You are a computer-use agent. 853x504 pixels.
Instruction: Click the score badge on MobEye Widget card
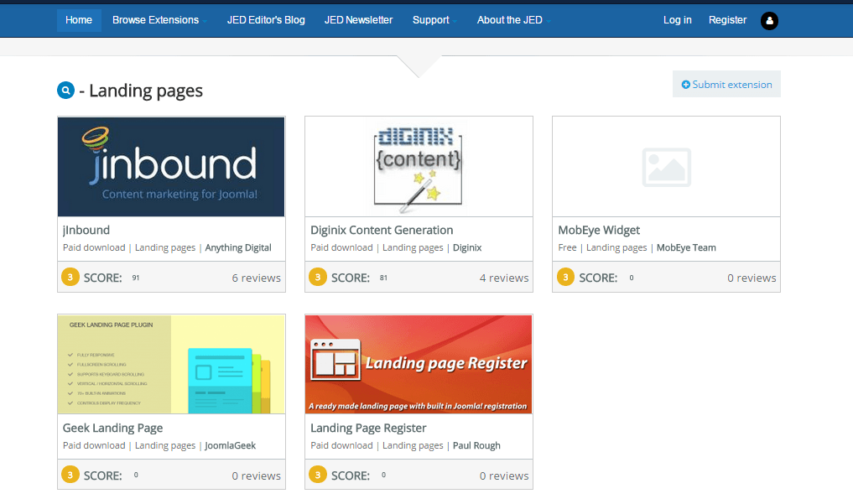click(566, 277)
